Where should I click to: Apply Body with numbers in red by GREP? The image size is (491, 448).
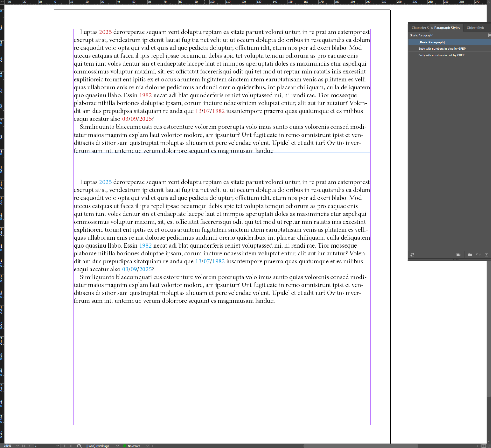(450, 55)
